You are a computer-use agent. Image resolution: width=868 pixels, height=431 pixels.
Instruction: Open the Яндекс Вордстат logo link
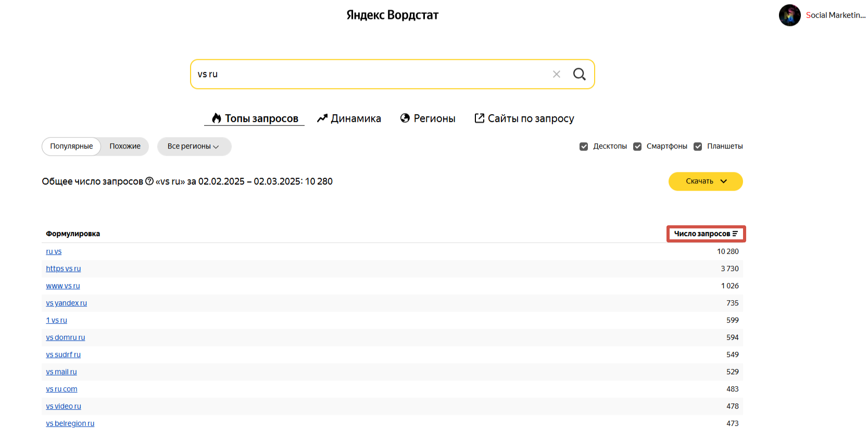[393, 15]
